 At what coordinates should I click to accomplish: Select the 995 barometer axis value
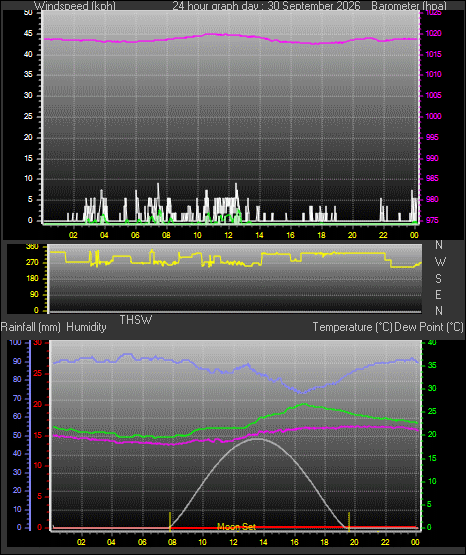click(x=432, y=137)
